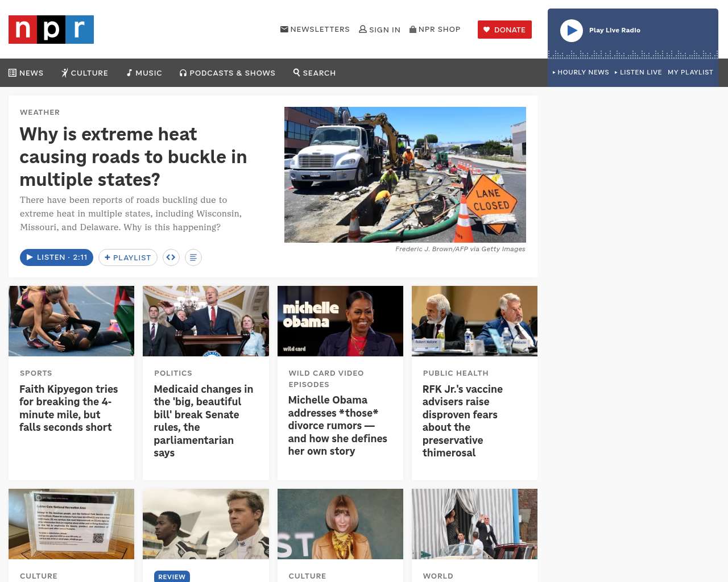
Task: Click the Weather category label
Action: [x=40, y=113]
